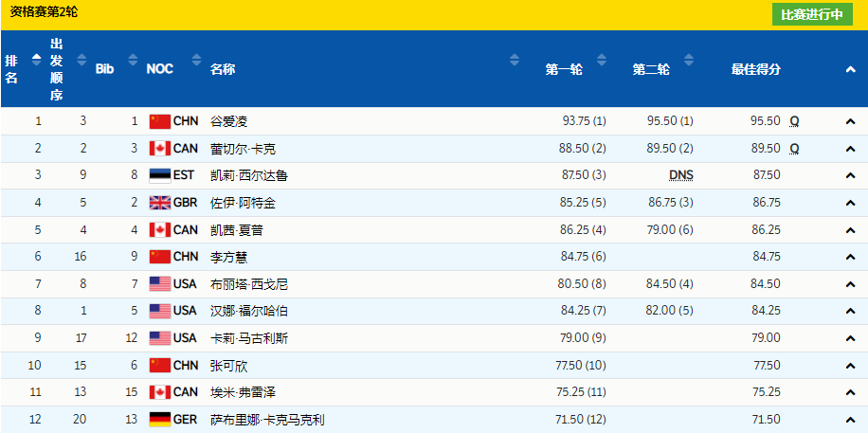This screenshot has height=433, width=868.
Task: Expand the row for 萨布里娜·卡克马克利
Action: pos(851,420)
